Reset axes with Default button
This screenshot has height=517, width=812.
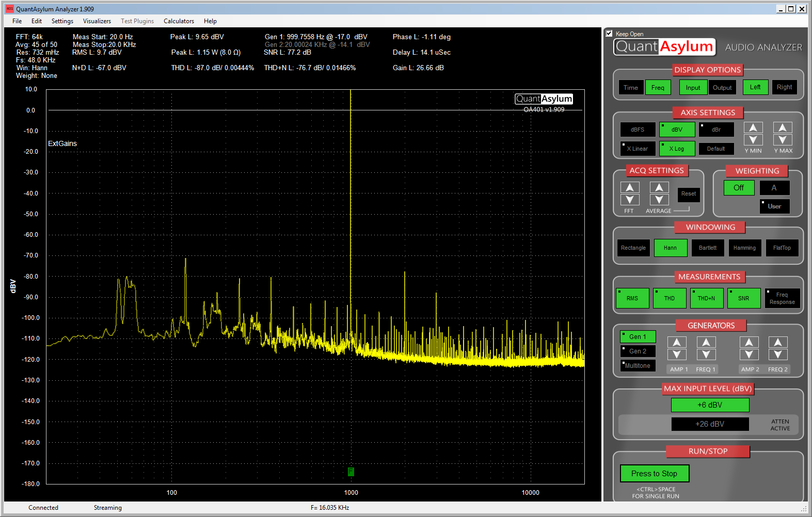pyautogui.click(x=716, y=149)
